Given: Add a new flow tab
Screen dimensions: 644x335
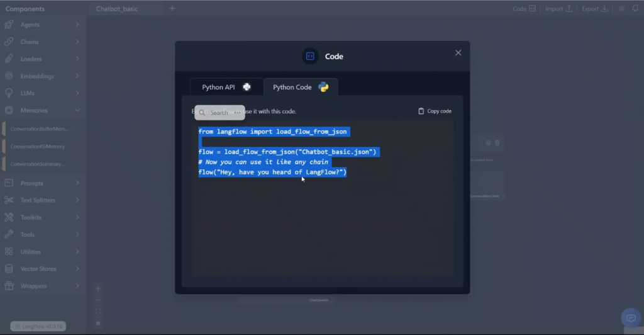Looking at the screenshot, I should pyautogui.click(x=172, y=8).
